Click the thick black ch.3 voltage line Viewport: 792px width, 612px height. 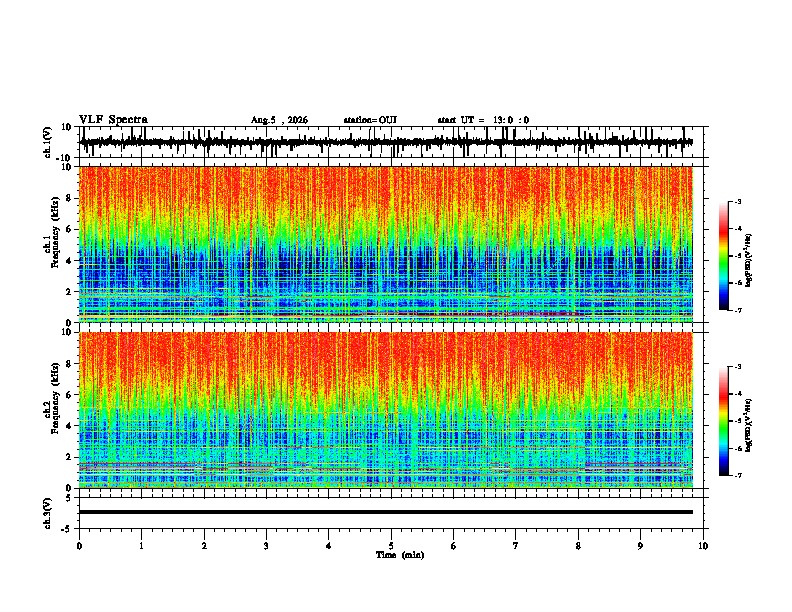click(x=386, y=512)
